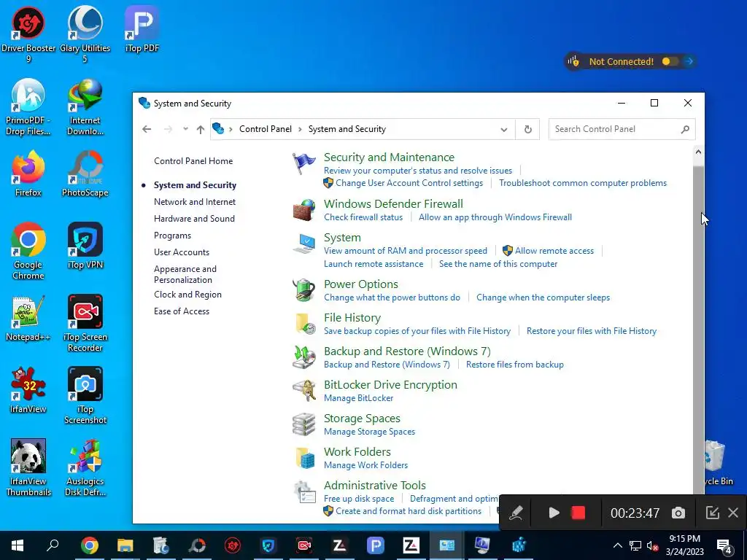Open Clock and Region category
Screen dimensions: 747x560
click(x=187, y=295)
